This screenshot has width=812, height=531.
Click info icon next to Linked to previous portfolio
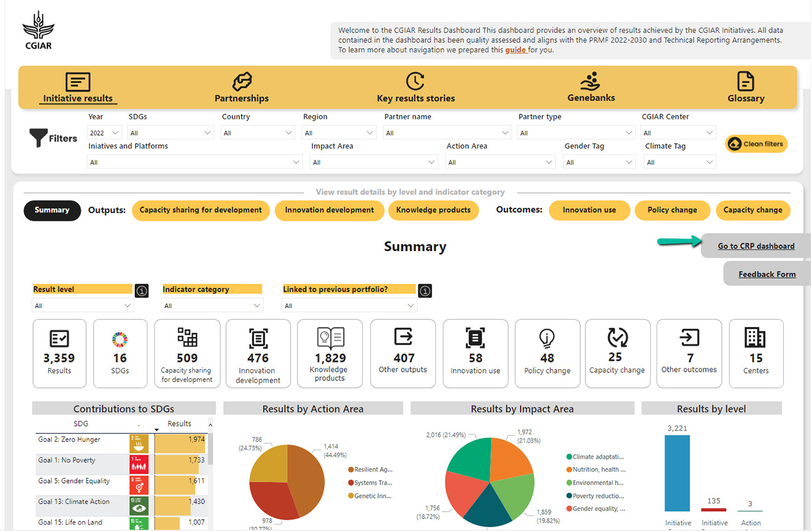pos(425,290)
